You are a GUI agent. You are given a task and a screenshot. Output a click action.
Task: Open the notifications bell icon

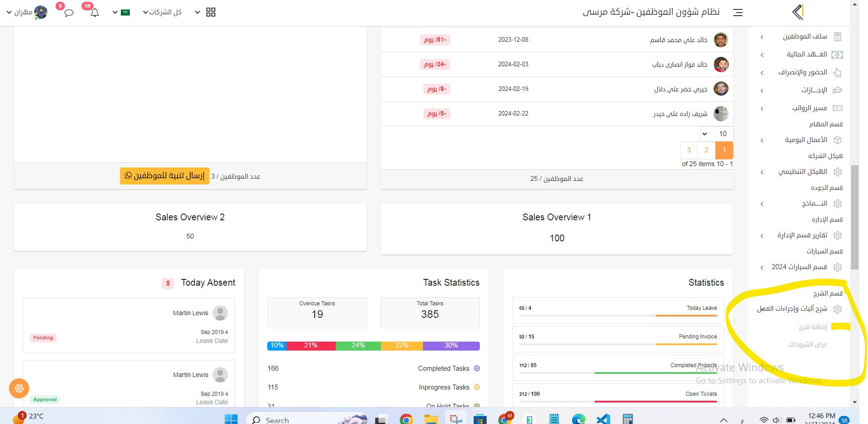click(x=94, y=13)
